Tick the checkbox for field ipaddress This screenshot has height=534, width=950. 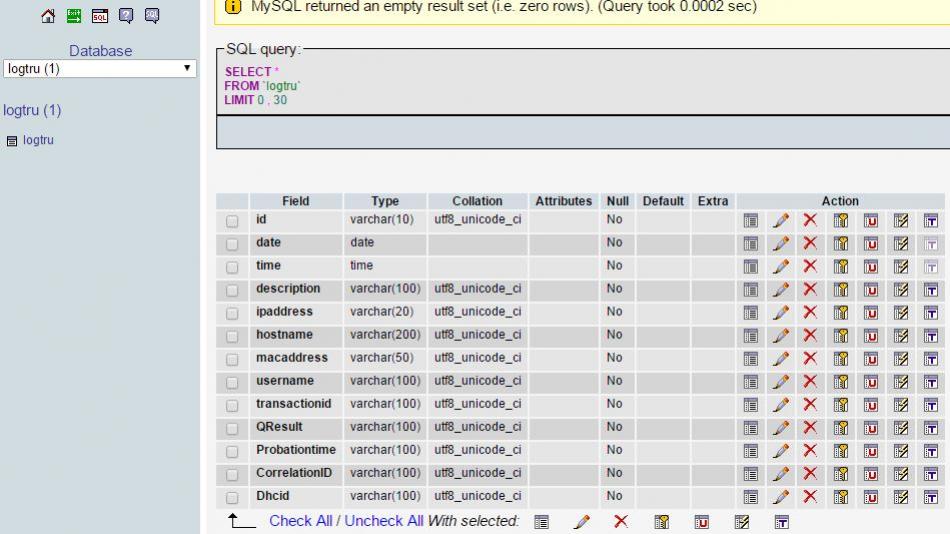click(x=232, y=313)
